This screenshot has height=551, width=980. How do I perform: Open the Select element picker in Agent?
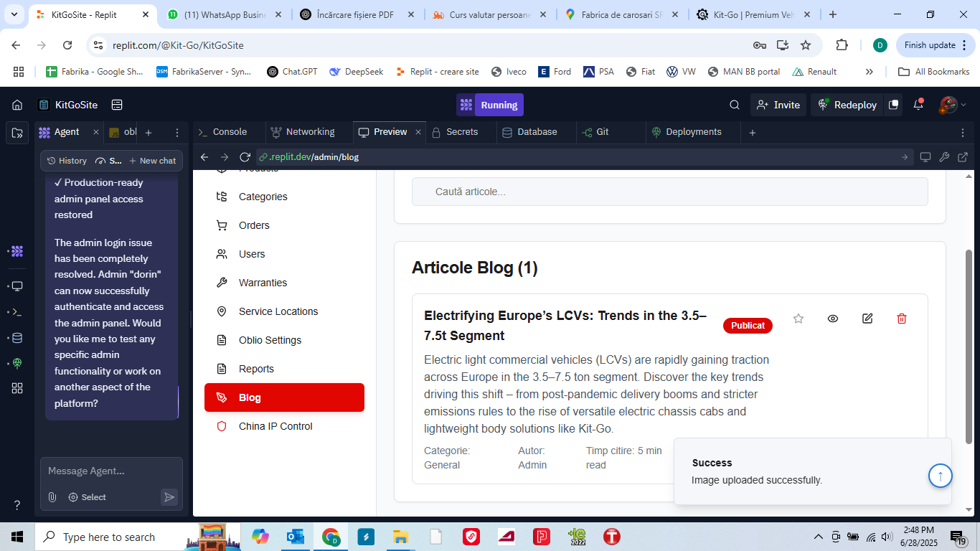(x=87, y=497)
